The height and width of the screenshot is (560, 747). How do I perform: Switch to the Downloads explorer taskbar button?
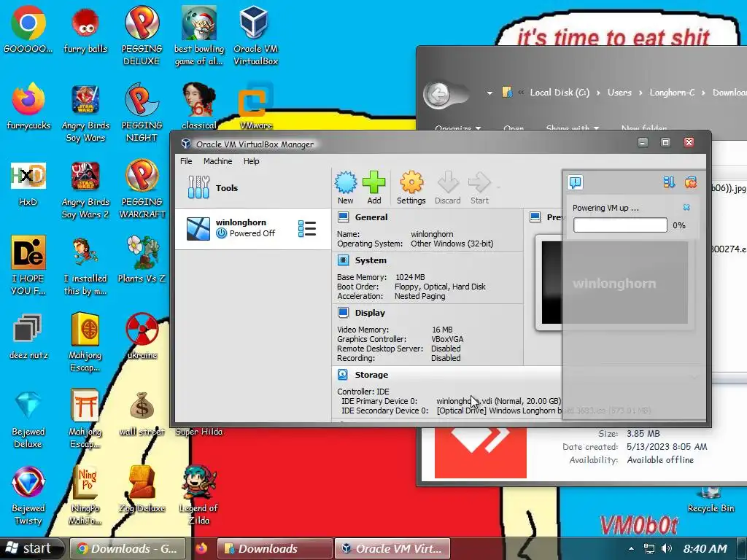click(x=274, y=548)
